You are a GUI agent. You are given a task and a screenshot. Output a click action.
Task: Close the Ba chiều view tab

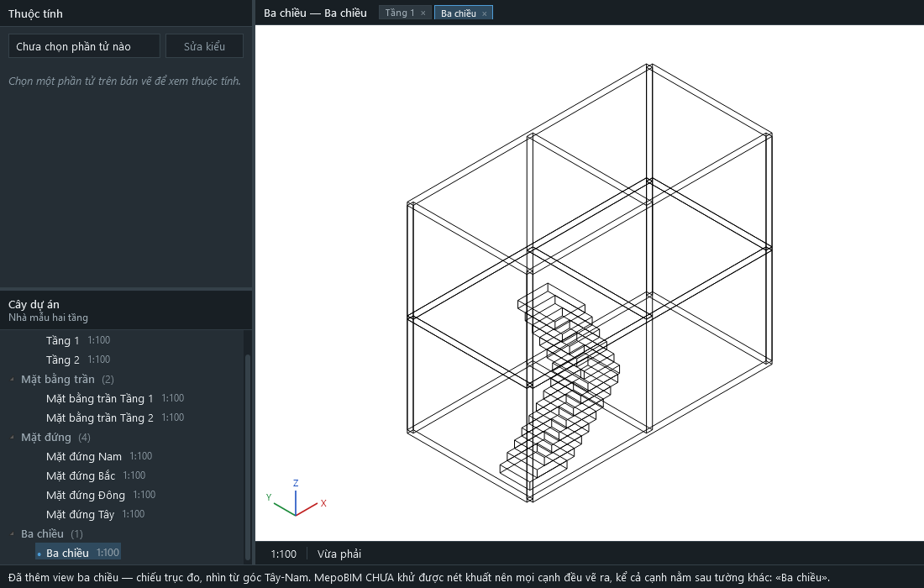click(485, 13)
